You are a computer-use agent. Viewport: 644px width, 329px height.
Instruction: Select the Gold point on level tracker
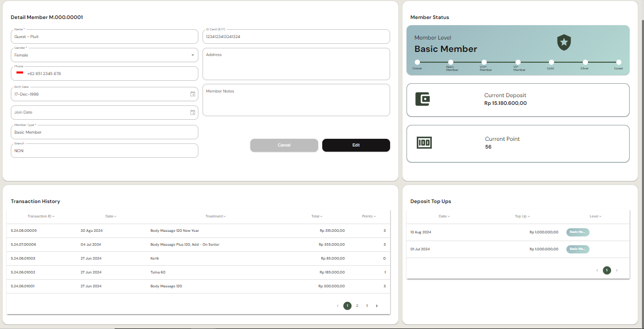point(550,62)
